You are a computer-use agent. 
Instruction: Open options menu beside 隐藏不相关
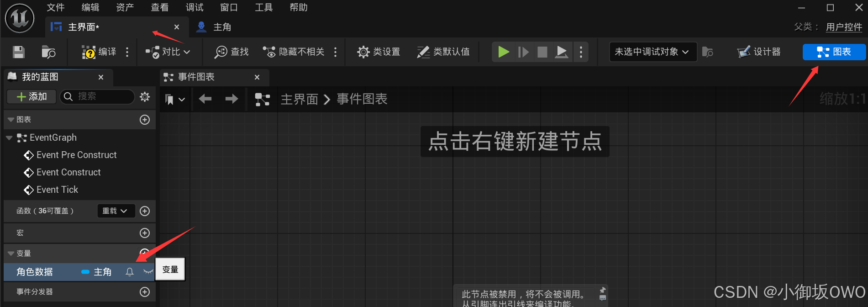tap(336, 52)
